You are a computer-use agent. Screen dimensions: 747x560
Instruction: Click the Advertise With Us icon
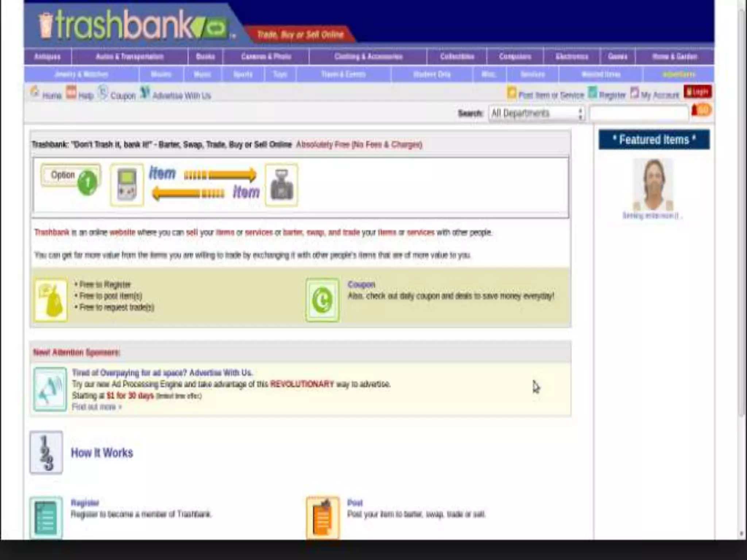[x=145, y=92]
